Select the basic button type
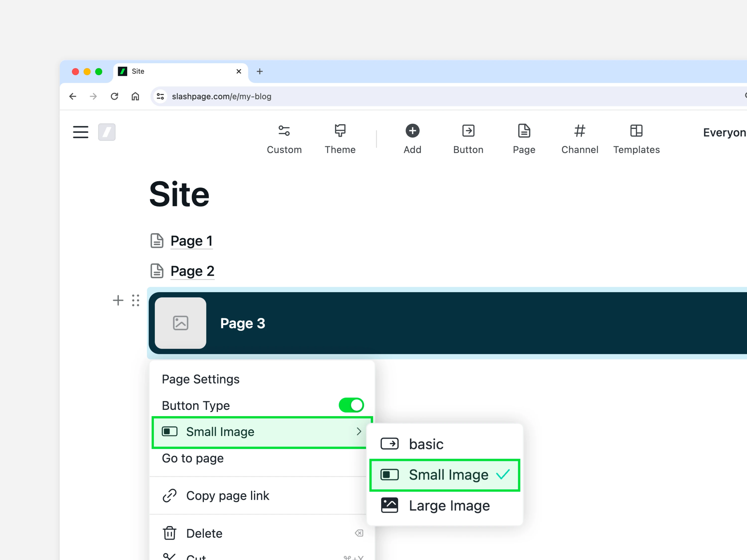This screenshot has width=747, height=560. (444, 444)
